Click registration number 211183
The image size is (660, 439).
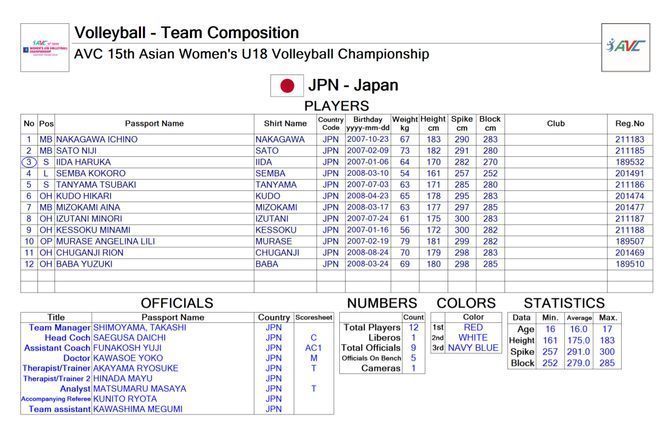click(629, 139)
